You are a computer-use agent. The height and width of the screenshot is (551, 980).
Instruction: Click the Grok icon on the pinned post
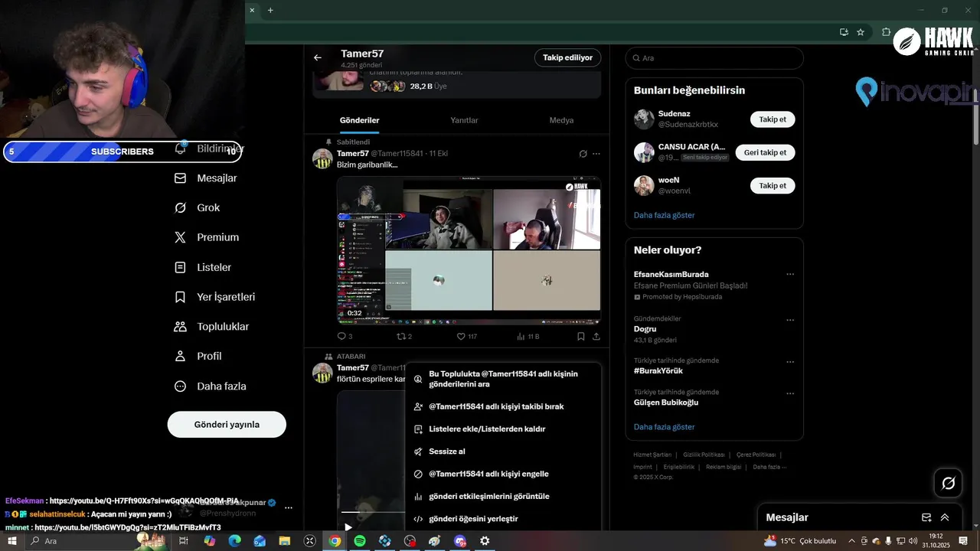point(583,154)
